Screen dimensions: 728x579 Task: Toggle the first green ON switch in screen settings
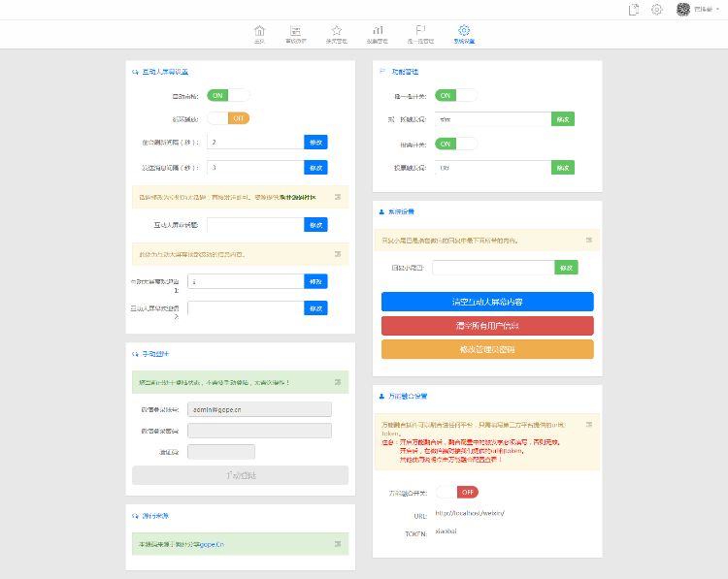[x=228, y=96]
